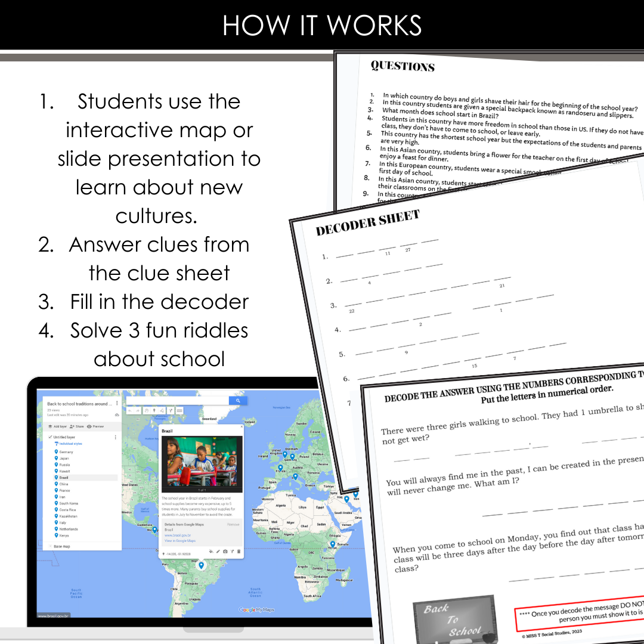The height and width of the screenshot is (644, 644).
Task: Open marker styling via the paint bucket icon
Action: click(x=210, y=551)
